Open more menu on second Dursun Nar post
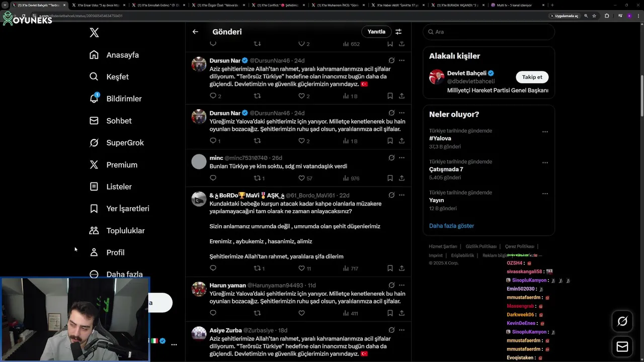This screenshot has width=644, height=362. click(401, 113)
